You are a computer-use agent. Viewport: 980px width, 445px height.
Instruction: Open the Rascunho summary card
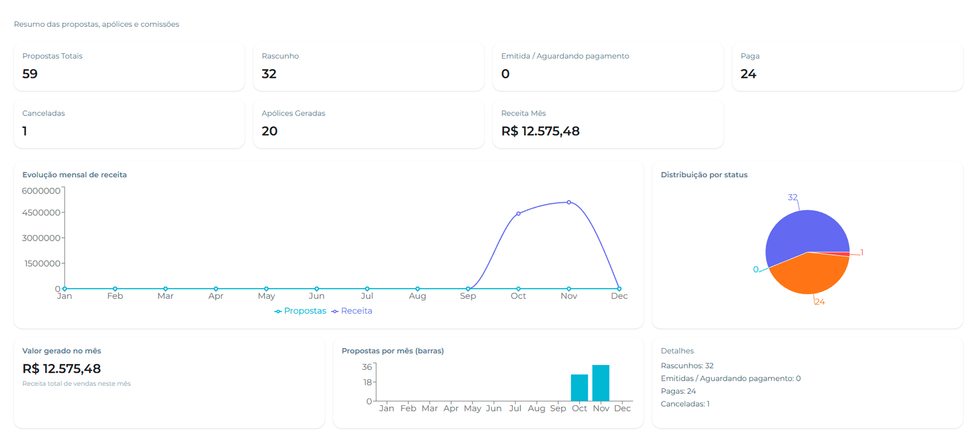tap(368, 66)
